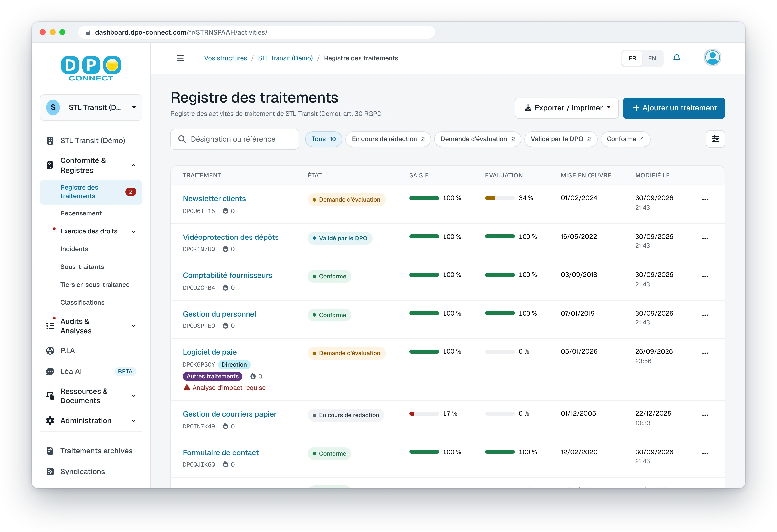Click the 34 % evaluation progress bar
This screenshot has width=777, height=532.
click(x=499, y=198)
